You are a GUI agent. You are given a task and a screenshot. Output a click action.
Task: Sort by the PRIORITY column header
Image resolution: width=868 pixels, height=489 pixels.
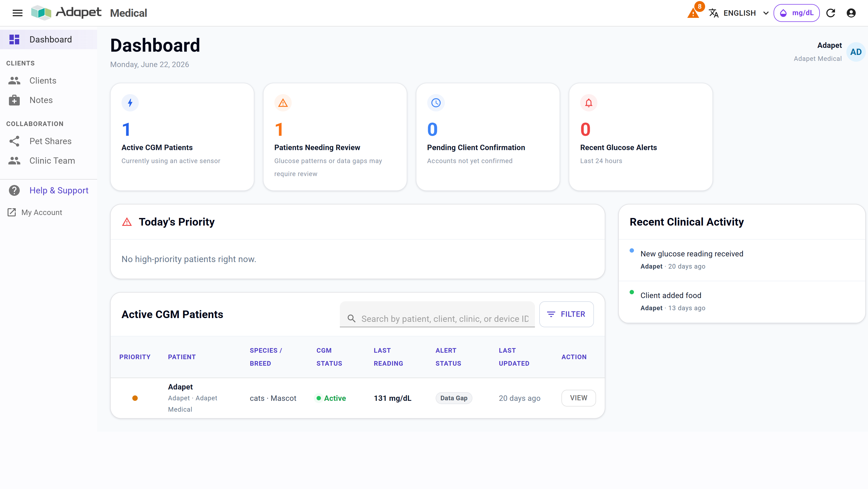coord(135,357)
